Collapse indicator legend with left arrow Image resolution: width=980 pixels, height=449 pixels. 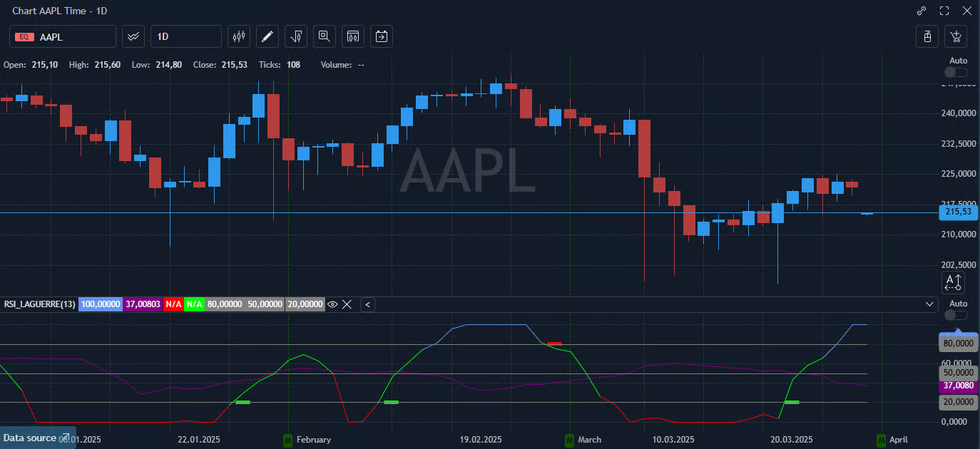click(367, 305)
